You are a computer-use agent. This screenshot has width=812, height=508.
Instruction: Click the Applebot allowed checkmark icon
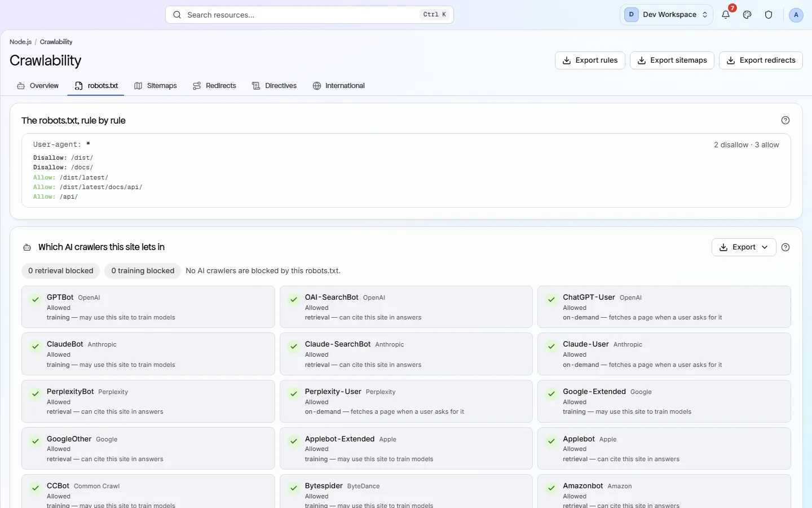point(551,441)
